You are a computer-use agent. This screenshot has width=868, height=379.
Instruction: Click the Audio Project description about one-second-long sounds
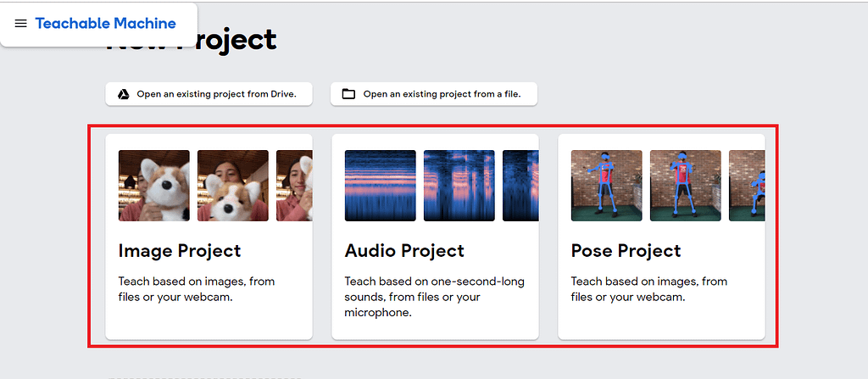[435, 297]
